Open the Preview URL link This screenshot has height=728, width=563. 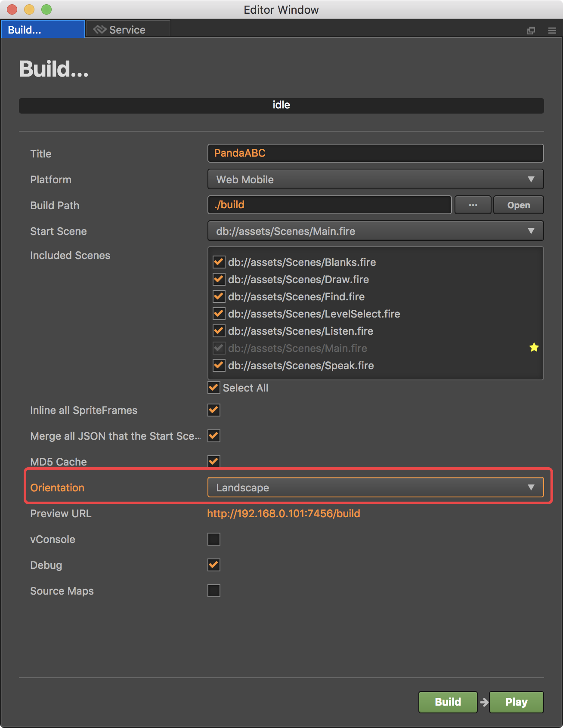[284, 513]
